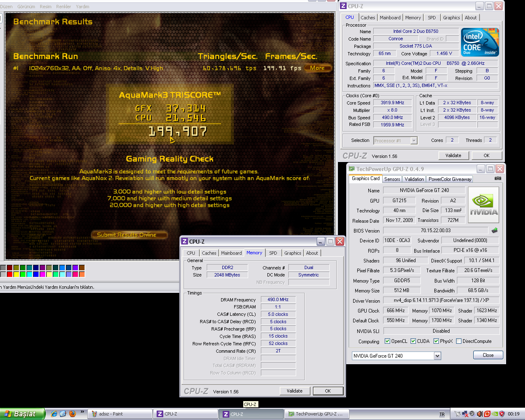Click the More button in AquaMark results

317,68
